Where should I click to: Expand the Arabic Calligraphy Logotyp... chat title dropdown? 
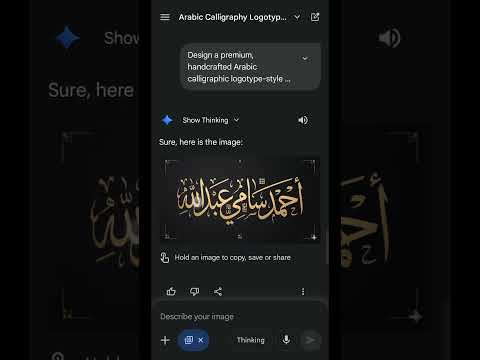[x=297, y=17]
